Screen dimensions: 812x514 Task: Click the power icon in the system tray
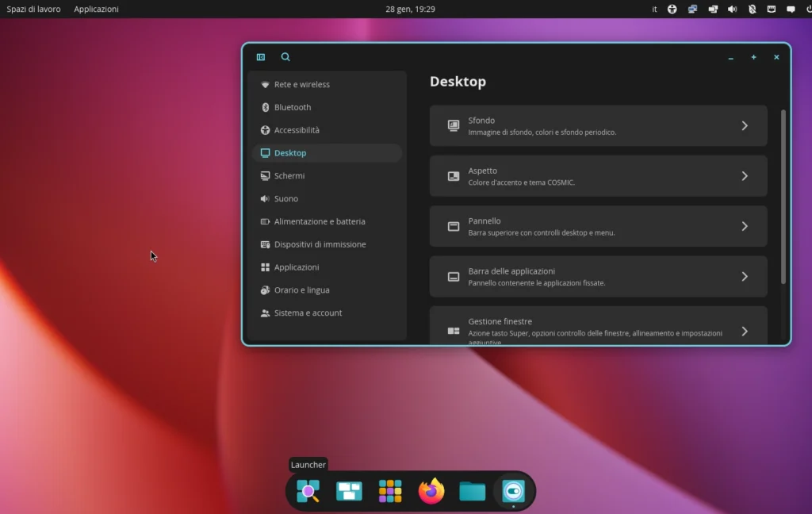tap(808, 9)
